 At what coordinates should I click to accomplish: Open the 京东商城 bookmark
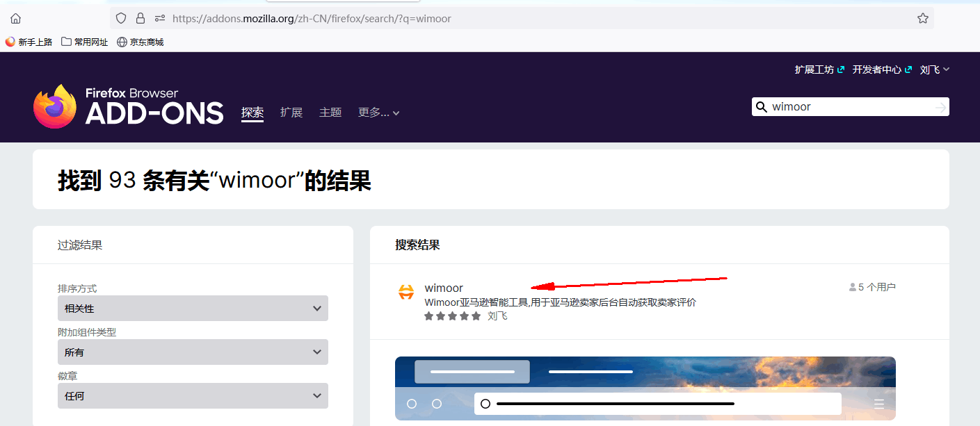140,42
